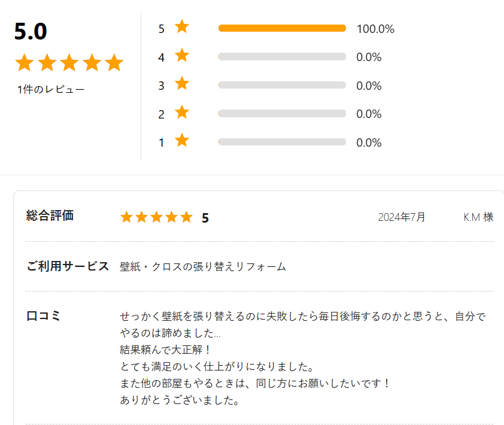Click the gray 3-star progress bar

tap(282, 85)
